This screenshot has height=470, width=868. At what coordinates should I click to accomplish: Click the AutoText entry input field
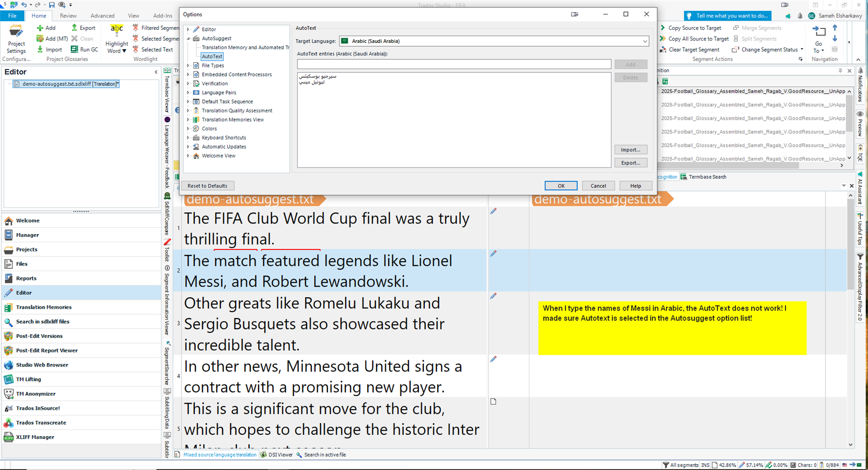[453, 64]
